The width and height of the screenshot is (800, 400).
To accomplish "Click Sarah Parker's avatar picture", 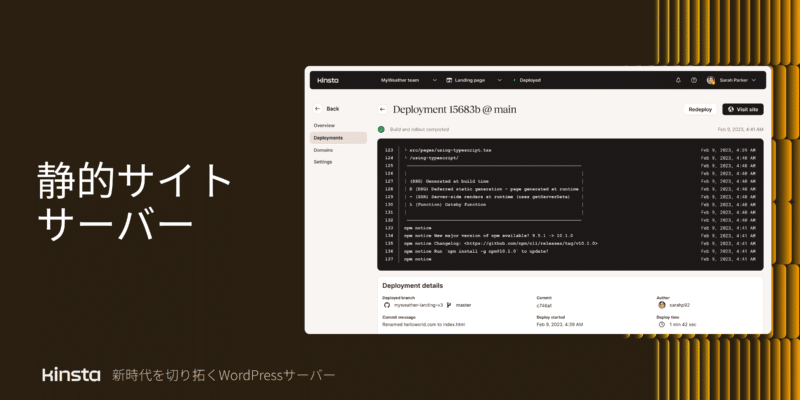I will tap(710, 80).
